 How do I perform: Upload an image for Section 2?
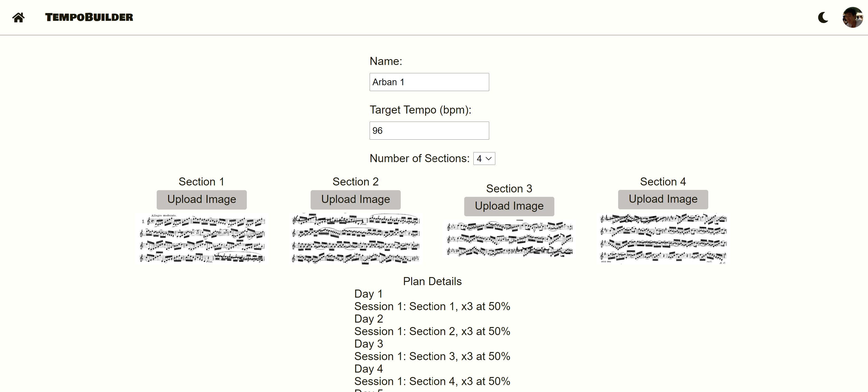coord(355,200)
